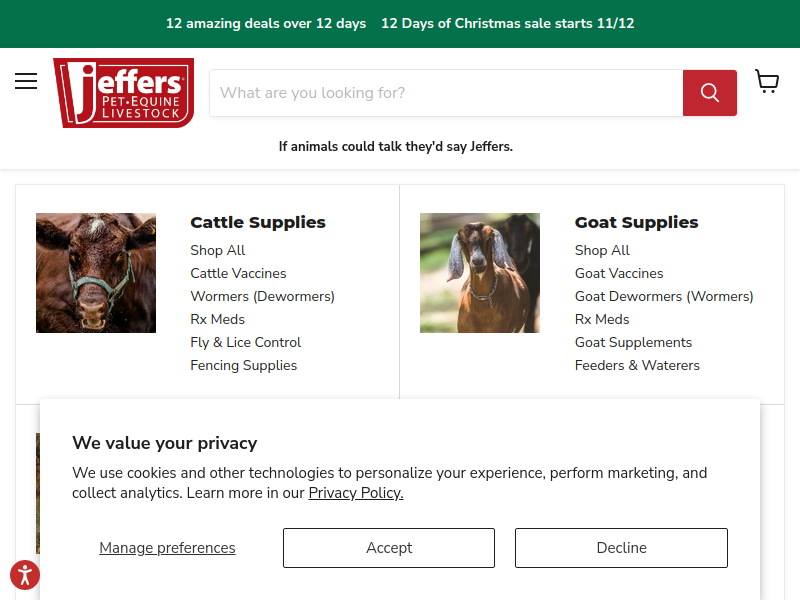Click the Christmas sale announcement banner
The width and height of the screenshot is (800, 600).
[x=400, y=23]
